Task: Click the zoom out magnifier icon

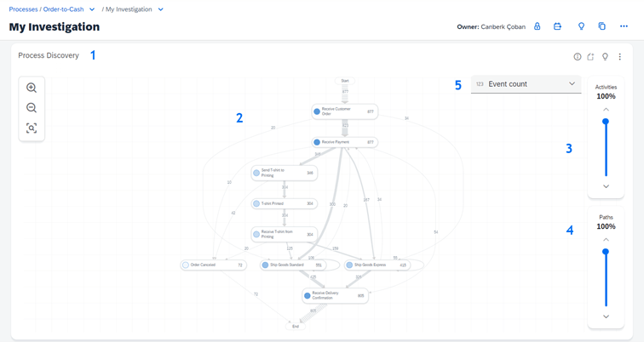Action: point(32,108)
